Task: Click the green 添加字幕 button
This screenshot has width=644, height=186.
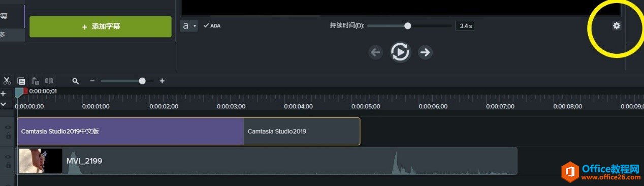Action: pos(101,26)
